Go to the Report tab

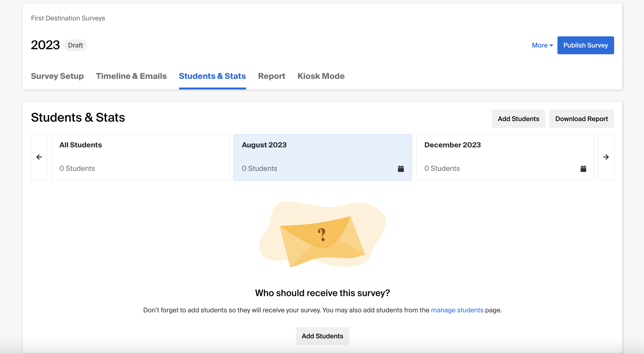point(271,76)
